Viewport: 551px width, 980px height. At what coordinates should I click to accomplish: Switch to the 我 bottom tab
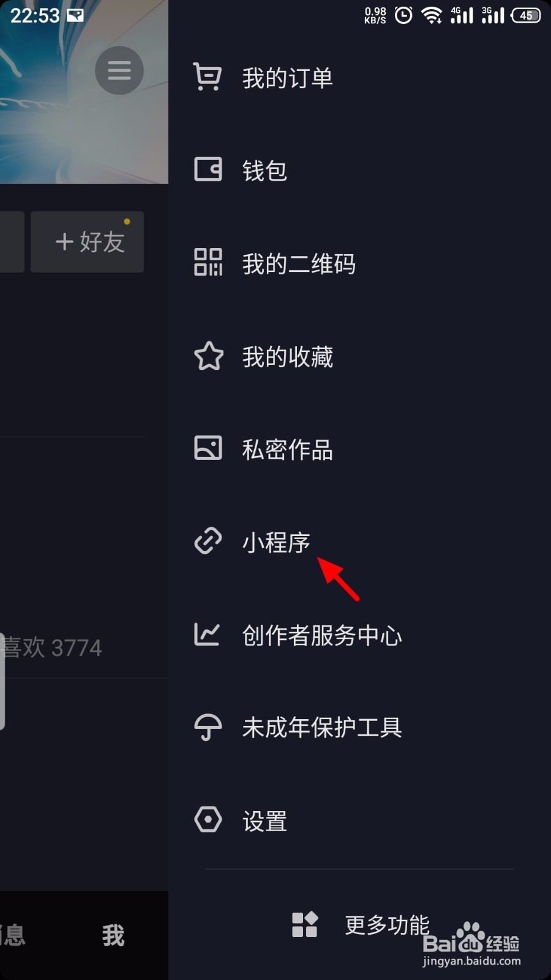coord(113,935)
